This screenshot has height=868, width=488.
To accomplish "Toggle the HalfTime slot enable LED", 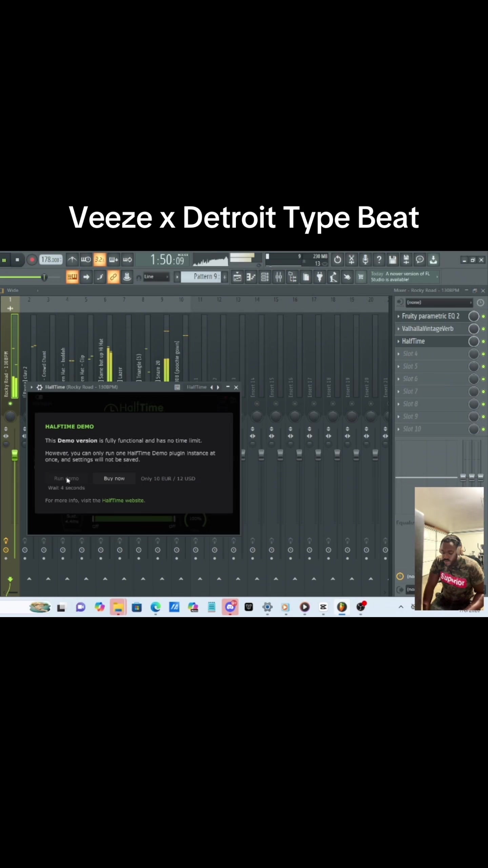I will (484, 341).
